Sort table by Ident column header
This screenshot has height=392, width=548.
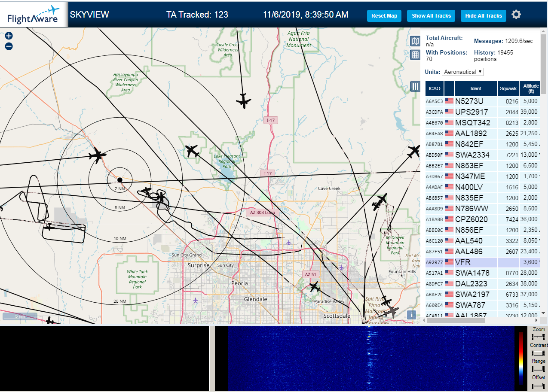(x=476, y=88)
